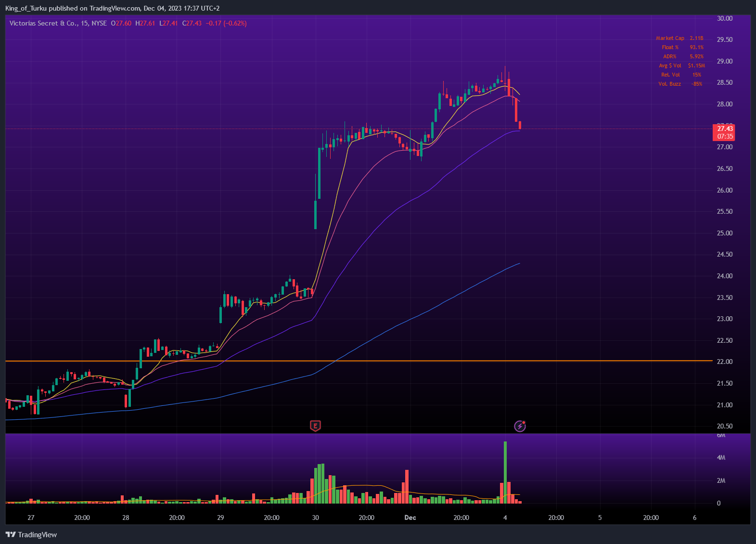Click the $1.15M average volume value
Screen dimensions: 756x544
click(696, 65)
